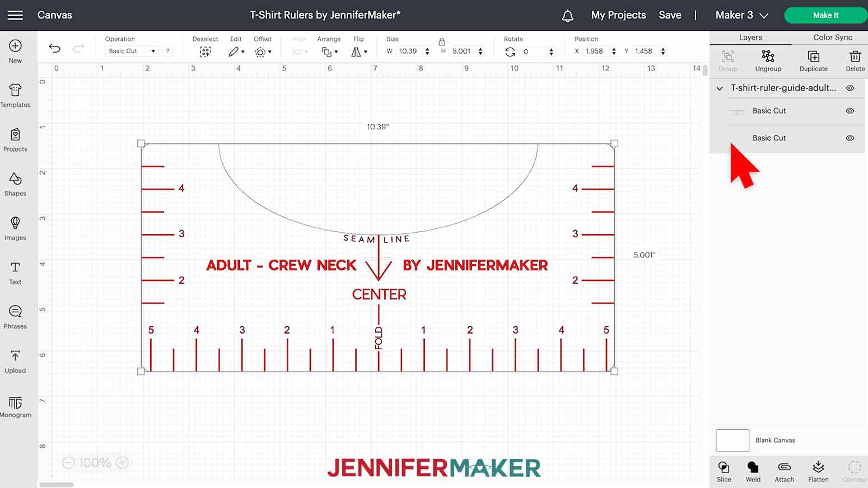Click the zoom in plus icon
The image size is (868, 488).
pos(122,463)
